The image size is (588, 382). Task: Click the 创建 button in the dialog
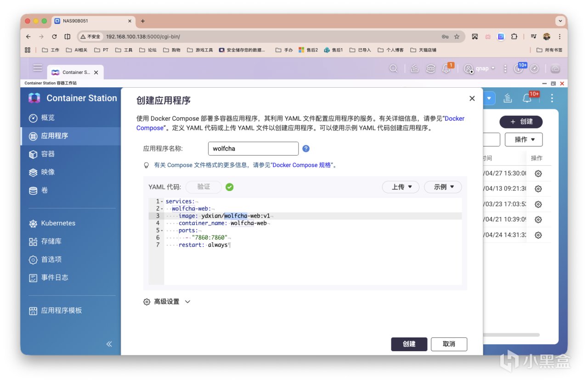click(409, 344)
